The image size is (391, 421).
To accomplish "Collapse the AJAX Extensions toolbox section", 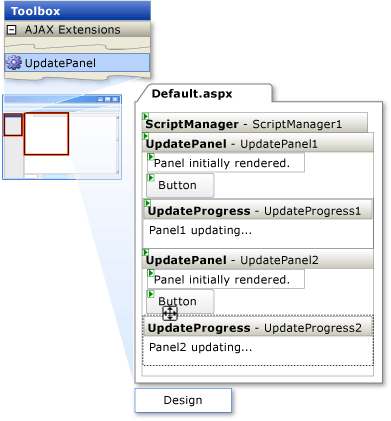I will [12, 30].
